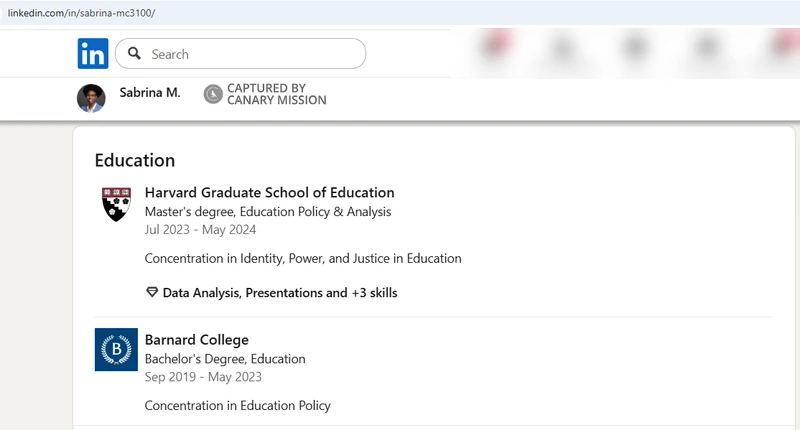800x430 pixels.
Task: Click the Harvard shield logo
Action: point(116,203)
